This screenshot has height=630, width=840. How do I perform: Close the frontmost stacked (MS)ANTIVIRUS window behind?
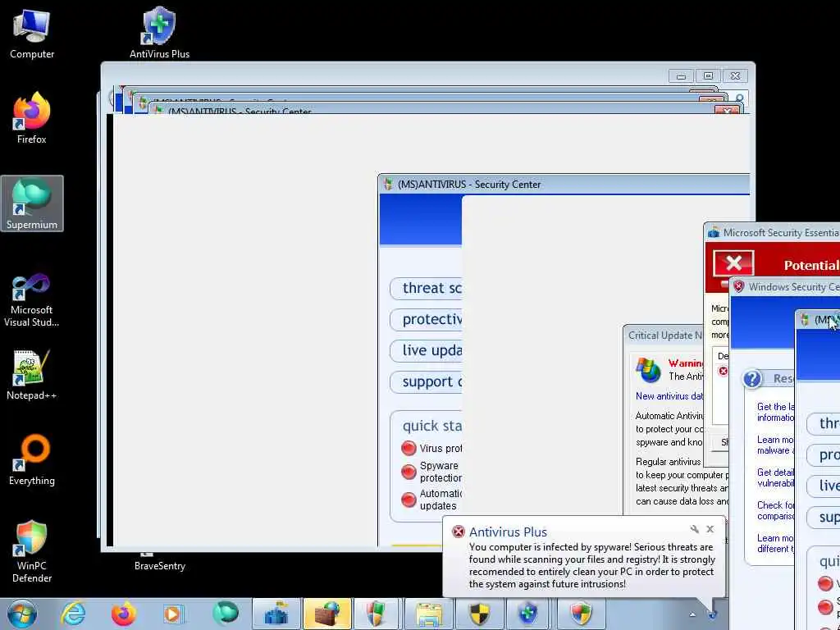[x=727, y=110]
